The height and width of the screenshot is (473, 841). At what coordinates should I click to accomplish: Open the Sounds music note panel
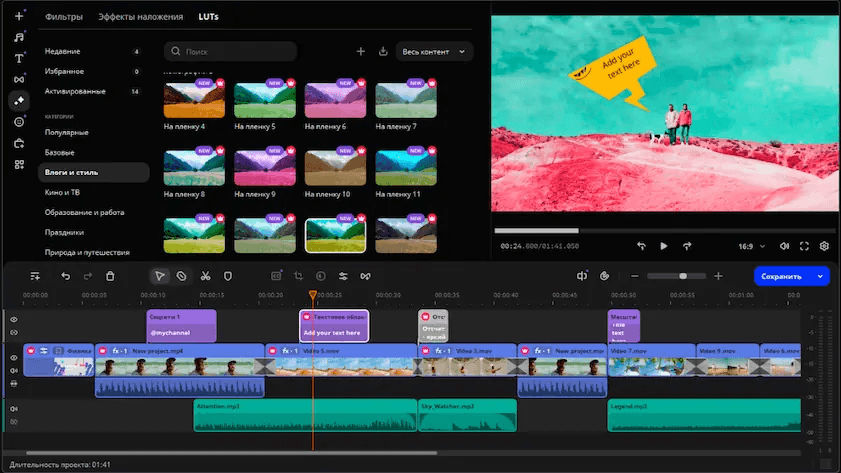tap(19, 37)
